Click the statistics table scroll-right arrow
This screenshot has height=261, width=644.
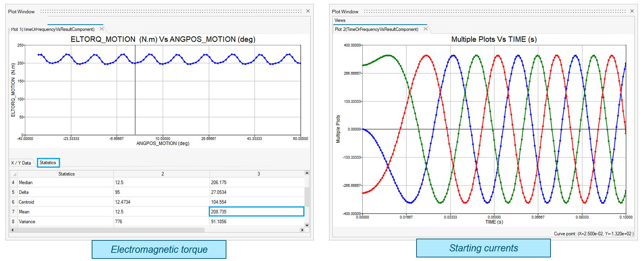click(x=302, y=230)
